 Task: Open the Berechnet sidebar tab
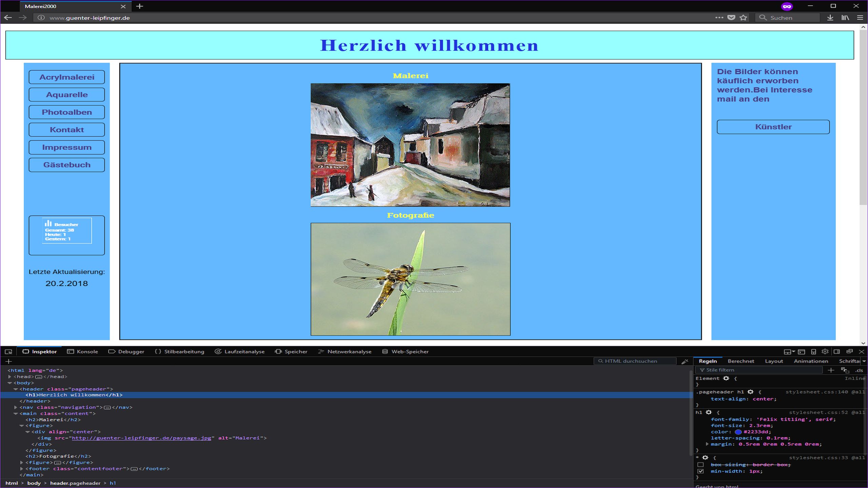(741, 361)
